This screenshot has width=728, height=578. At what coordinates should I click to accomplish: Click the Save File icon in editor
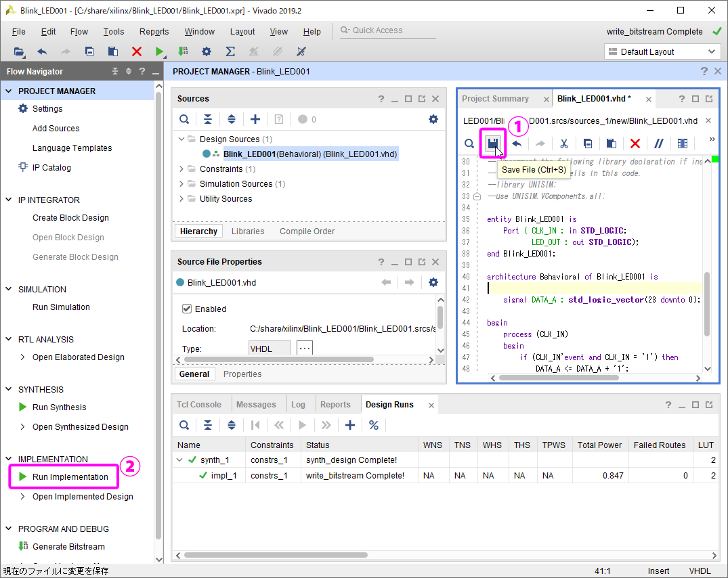(x=493, y=143)
